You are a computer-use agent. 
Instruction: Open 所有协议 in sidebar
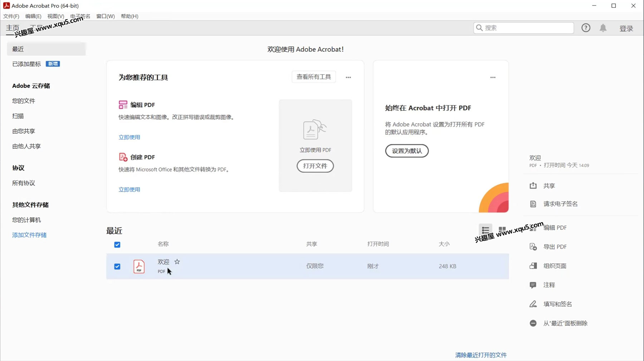[x=24, y=183]
